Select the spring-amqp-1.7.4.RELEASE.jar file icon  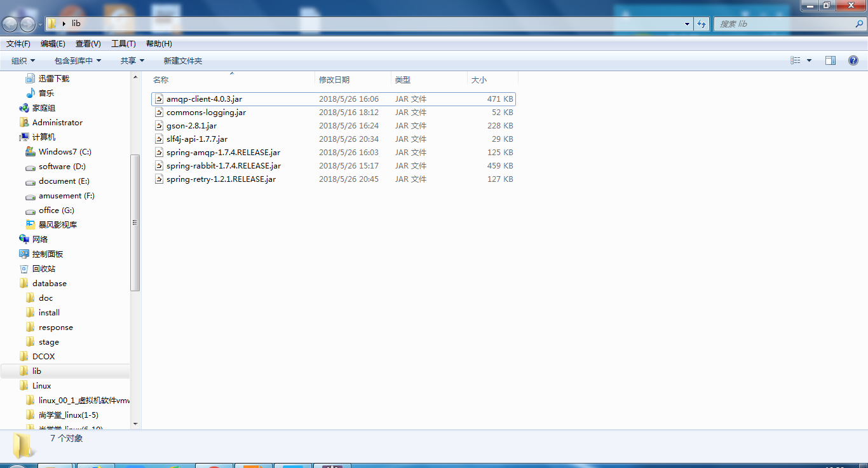click(159, 153)
